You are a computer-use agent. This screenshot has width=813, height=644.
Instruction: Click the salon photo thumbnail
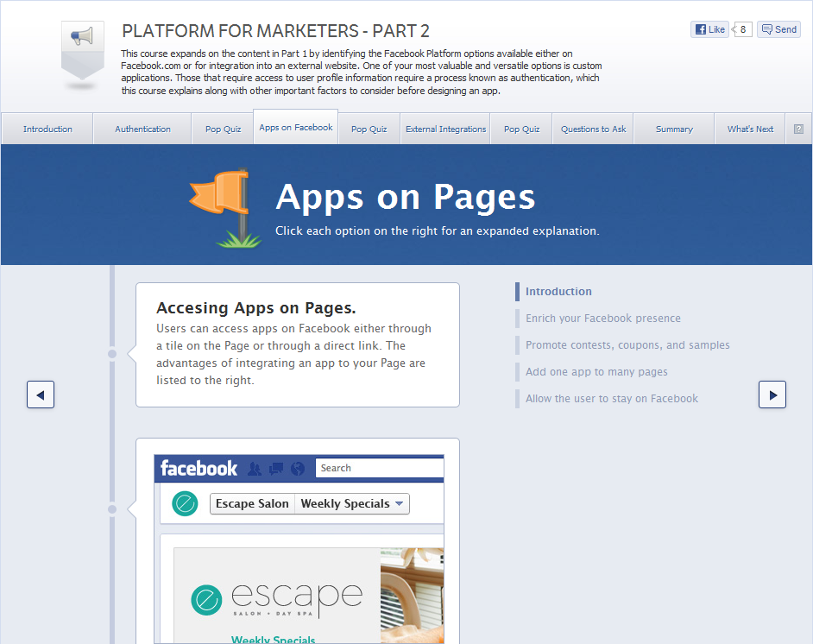pos(413,596)
